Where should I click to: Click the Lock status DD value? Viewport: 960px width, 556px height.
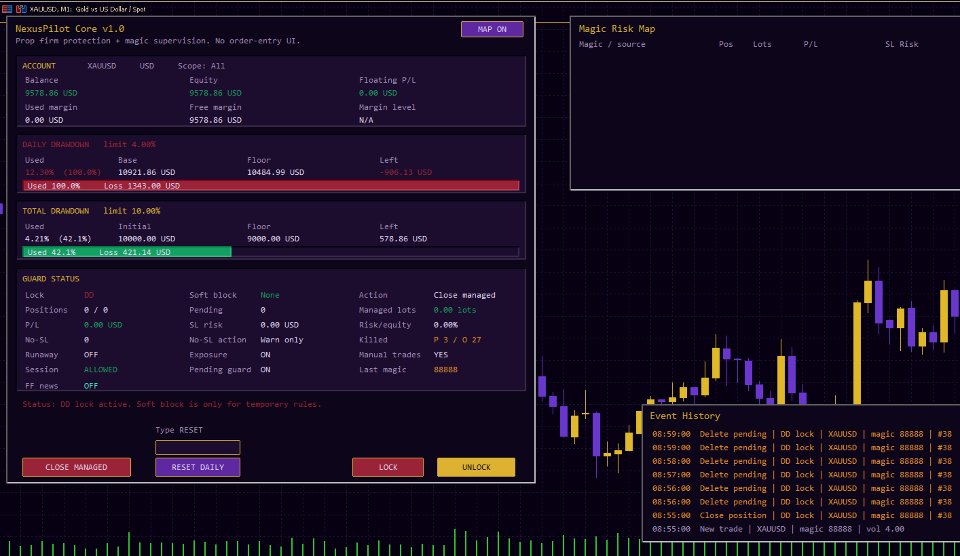click(x=89, y=295)
